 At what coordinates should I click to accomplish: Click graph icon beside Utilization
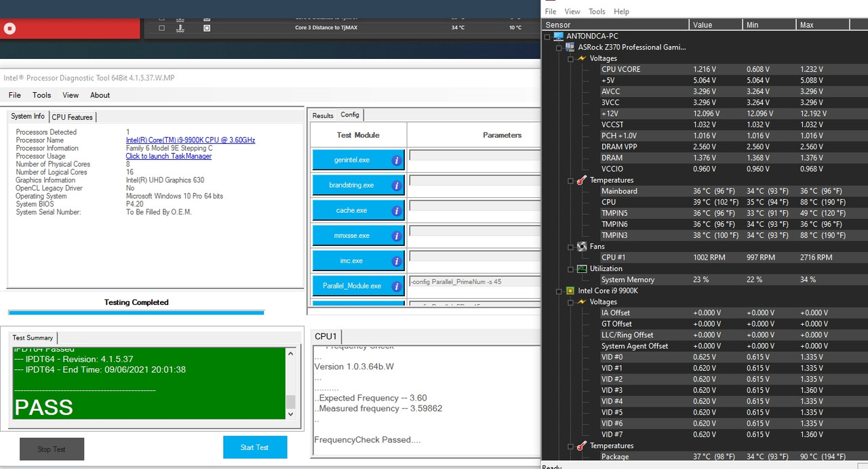click(x=582, y=268)
